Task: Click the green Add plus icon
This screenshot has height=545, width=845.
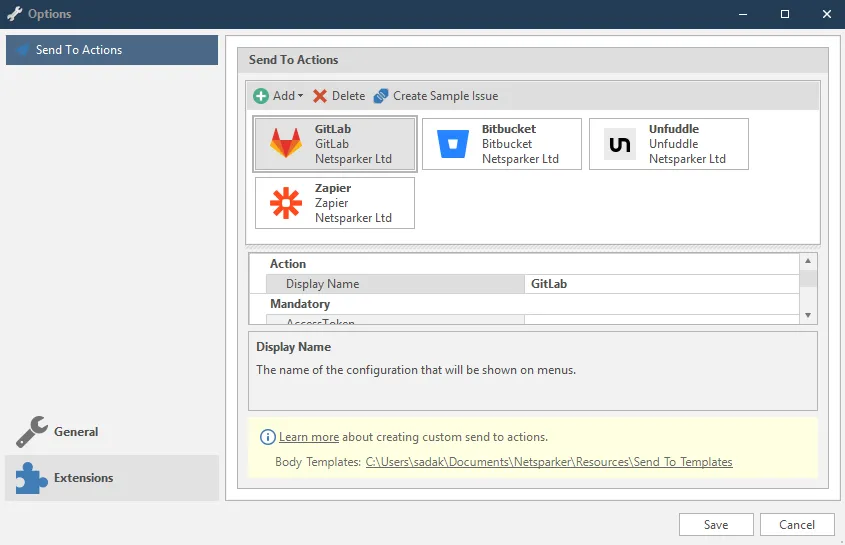Action: point(261,96)
